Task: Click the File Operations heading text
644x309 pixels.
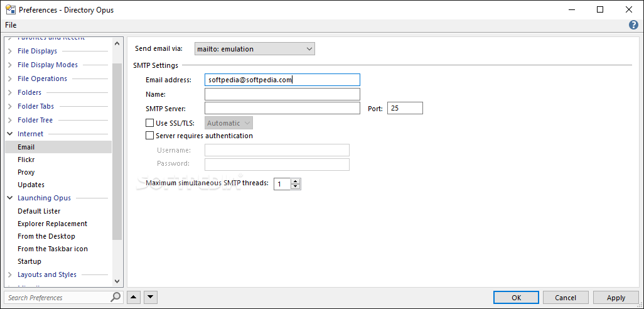Action: point(42,79)
